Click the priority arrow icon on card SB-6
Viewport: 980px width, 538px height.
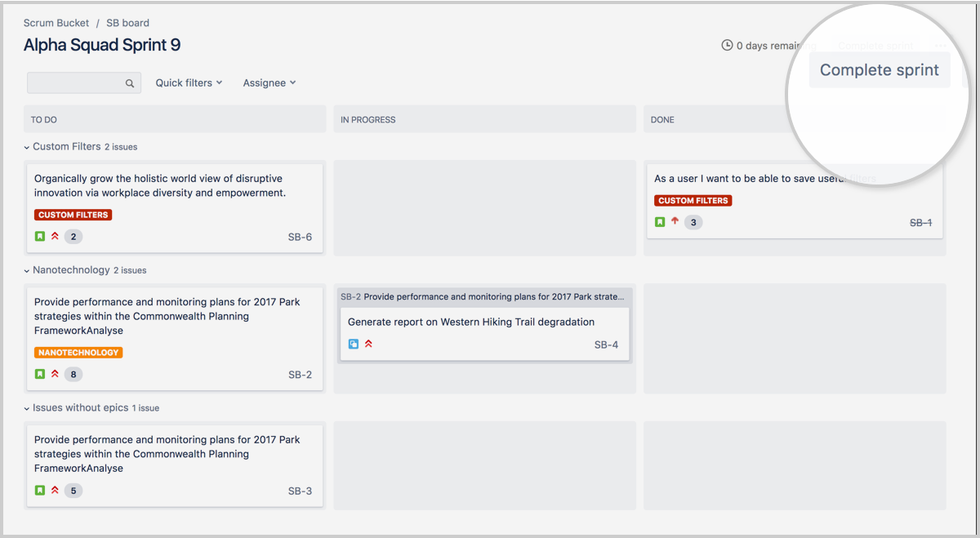tap(53, 236)
